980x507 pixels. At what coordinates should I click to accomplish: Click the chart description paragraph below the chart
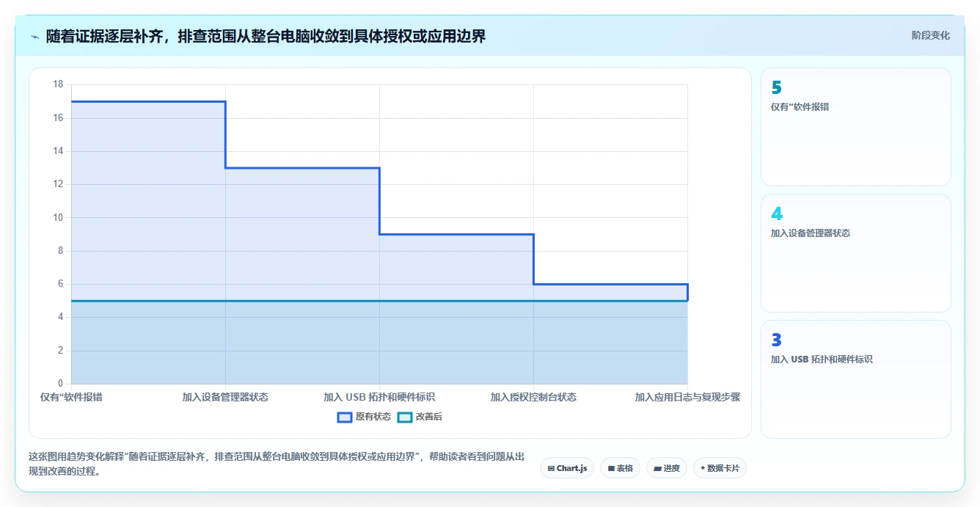click(x=276, y=464)
